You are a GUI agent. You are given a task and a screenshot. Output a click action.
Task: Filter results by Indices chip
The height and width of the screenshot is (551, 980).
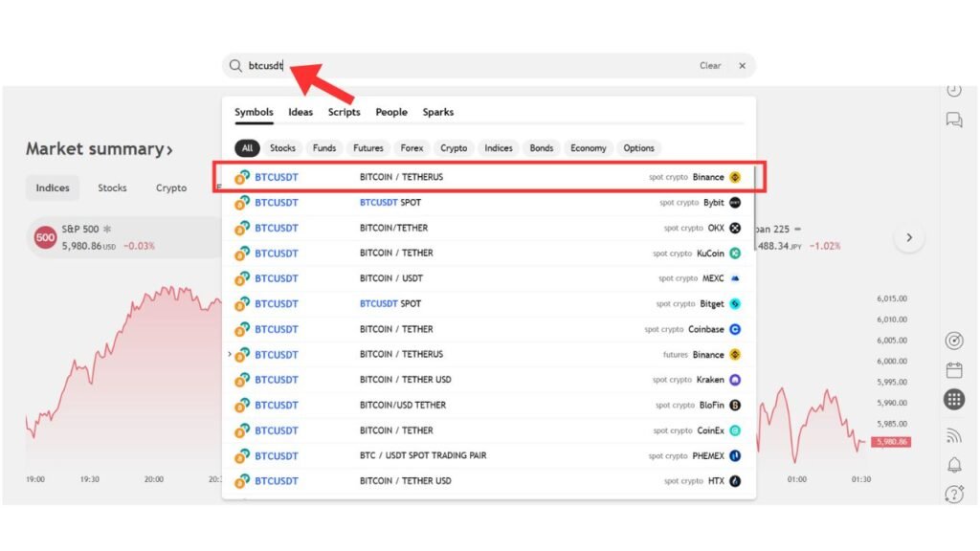(498, 148)
